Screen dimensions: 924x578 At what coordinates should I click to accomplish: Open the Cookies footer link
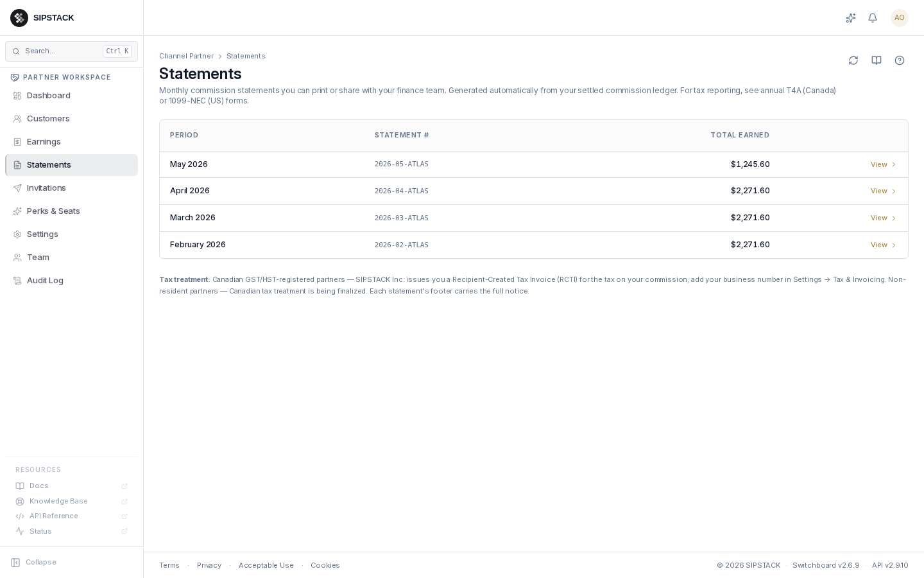pos(325,566)
